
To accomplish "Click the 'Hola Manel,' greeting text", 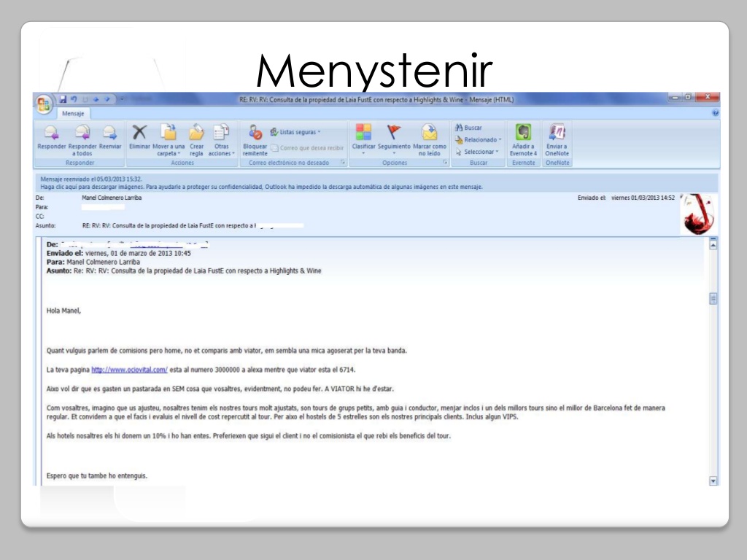I will 64,311.
